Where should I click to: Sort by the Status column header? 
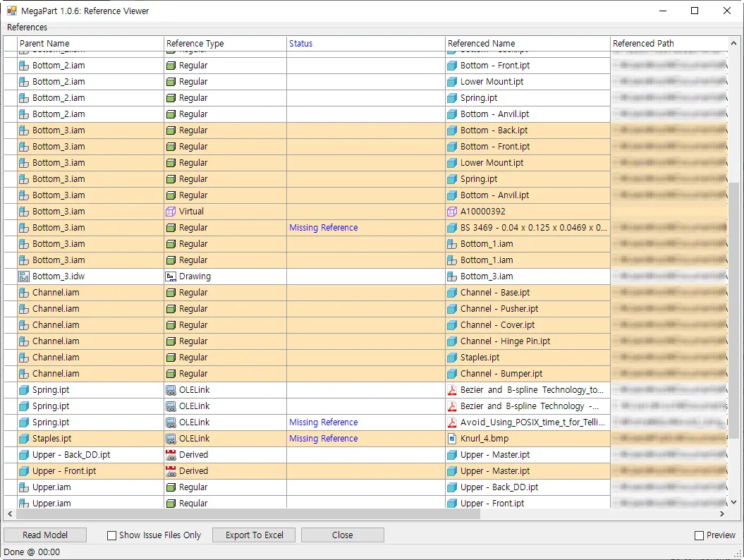(366, 43)
